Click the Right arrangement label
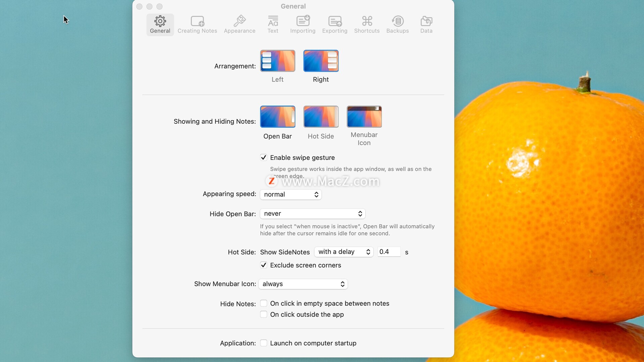This screenshot has width=644, height=362. (x=321, y=79)
